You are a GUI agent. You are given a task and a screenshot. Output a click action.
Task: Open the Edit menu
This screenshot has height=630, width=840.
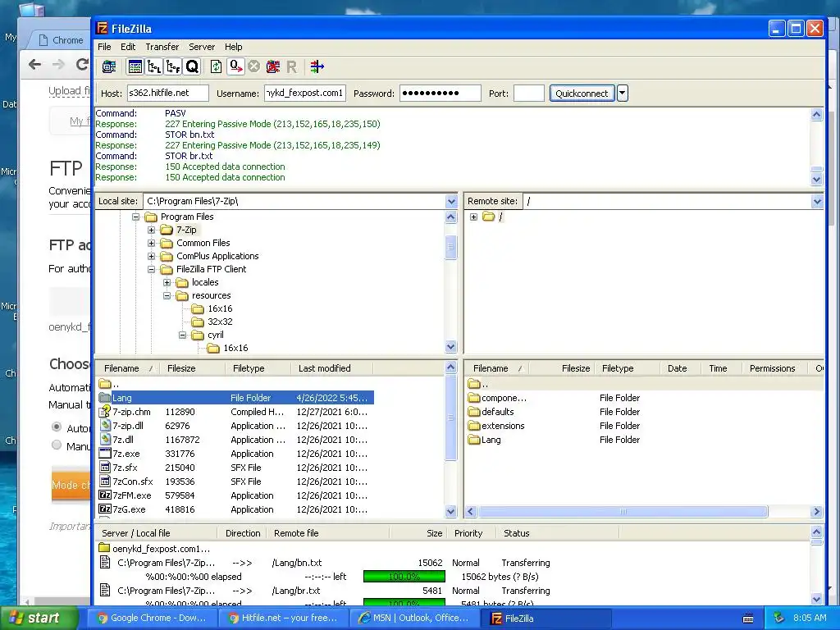(127, 47)
